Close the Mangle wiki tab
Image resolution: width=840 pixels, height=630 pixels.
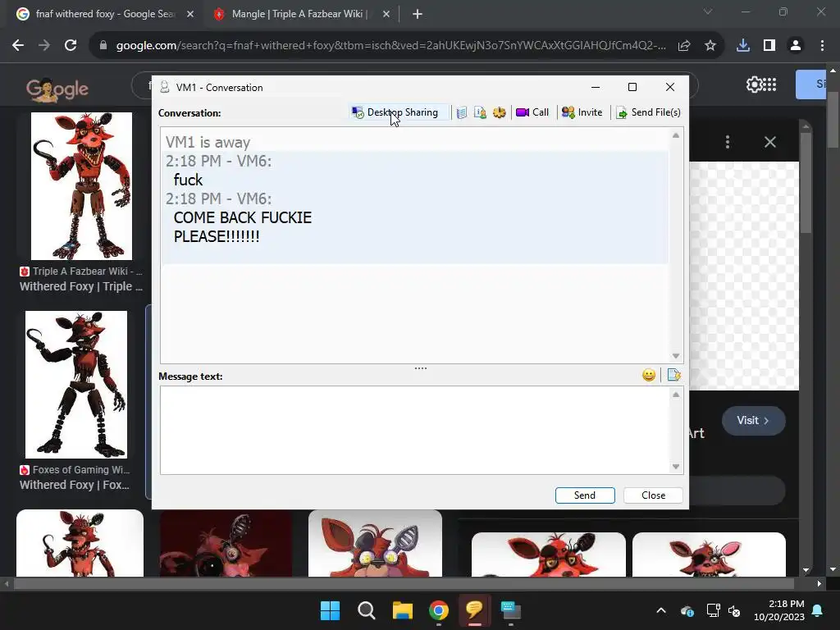[x=386, y=14]
